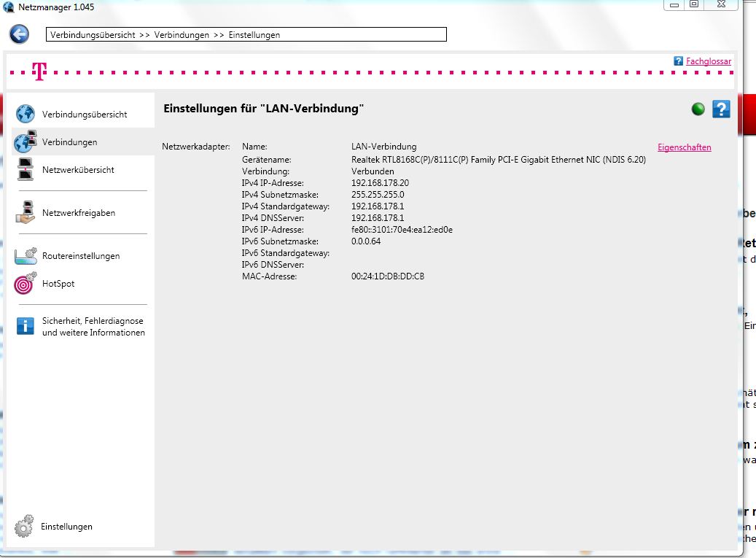The width and height of the screenshot is (756, 558).
Task: Click the gear icon for Einstellungen
Action: click(23, 526)
